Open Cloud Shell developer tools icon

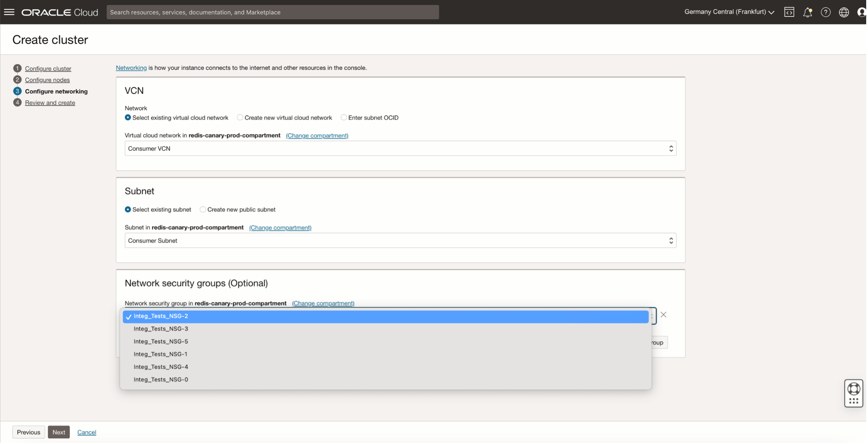(789, 12)
